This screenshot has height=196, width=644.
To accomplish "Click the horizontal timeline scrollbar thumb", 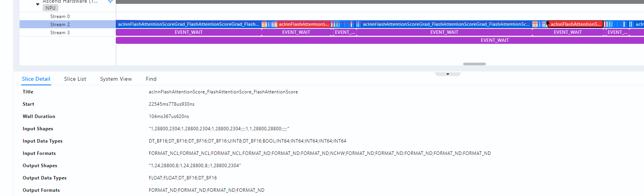I will 474,64.
